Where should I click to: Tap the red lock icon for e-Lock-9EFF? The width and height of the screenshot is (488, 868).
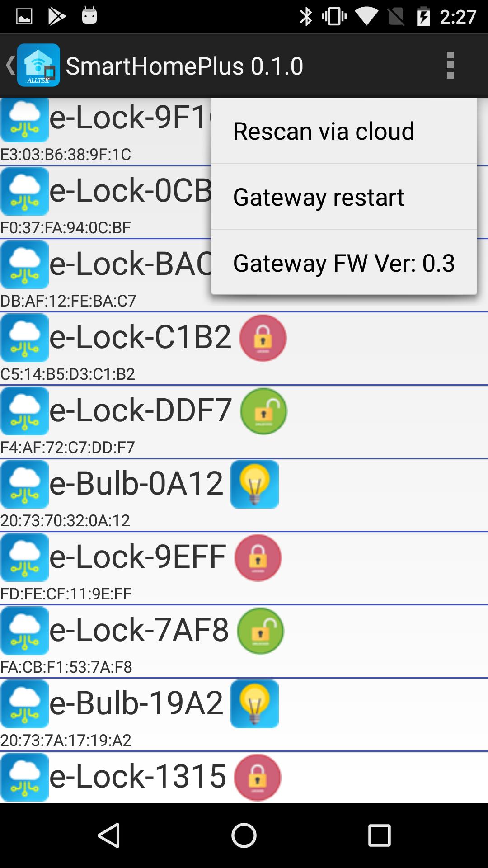click(258, 557)
